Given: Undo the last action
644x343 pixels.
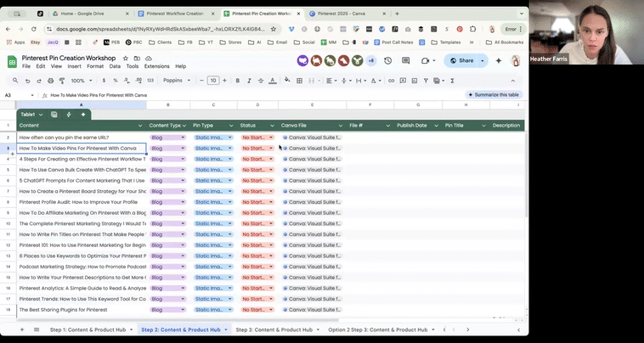Looking at the screenshot, I should (27, 81).
